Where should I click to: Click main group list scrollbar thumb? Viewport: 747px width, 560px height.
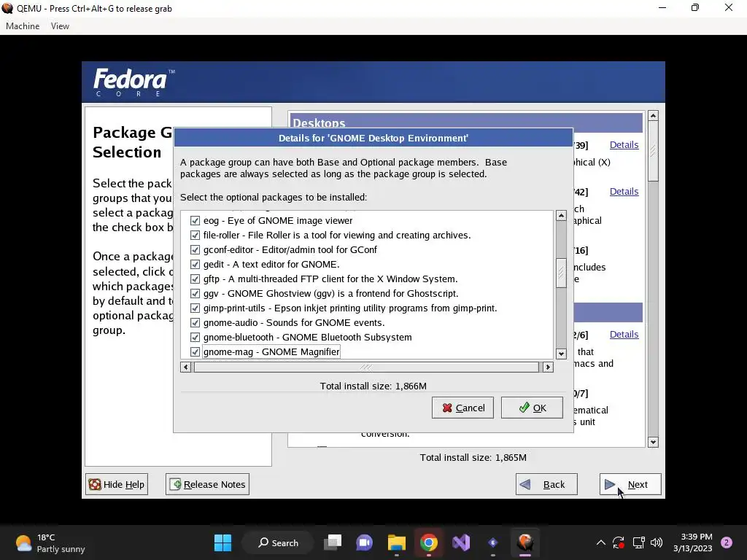pos(653,151)
